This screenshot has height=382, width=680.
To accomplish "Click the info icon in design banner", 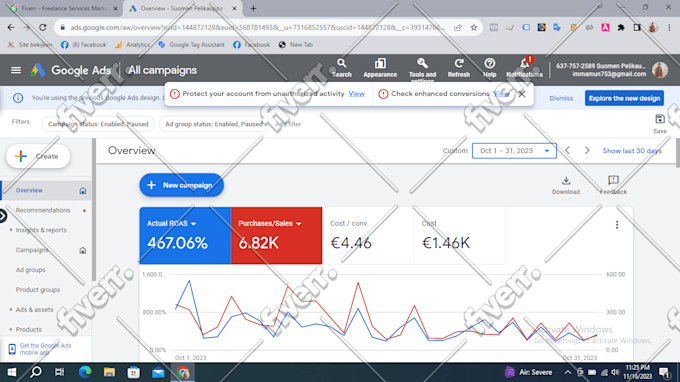I will (x=18, y=98).
